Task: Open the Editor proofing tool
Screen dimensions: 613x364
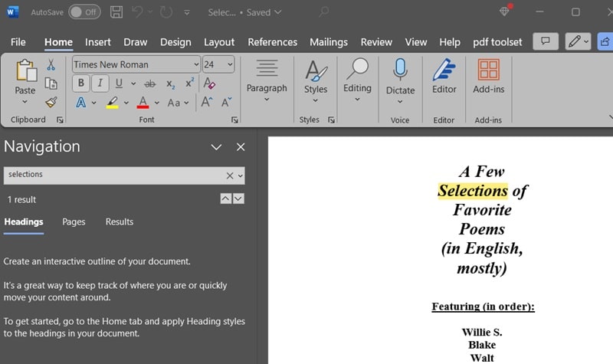Action: tap(444, 76)
